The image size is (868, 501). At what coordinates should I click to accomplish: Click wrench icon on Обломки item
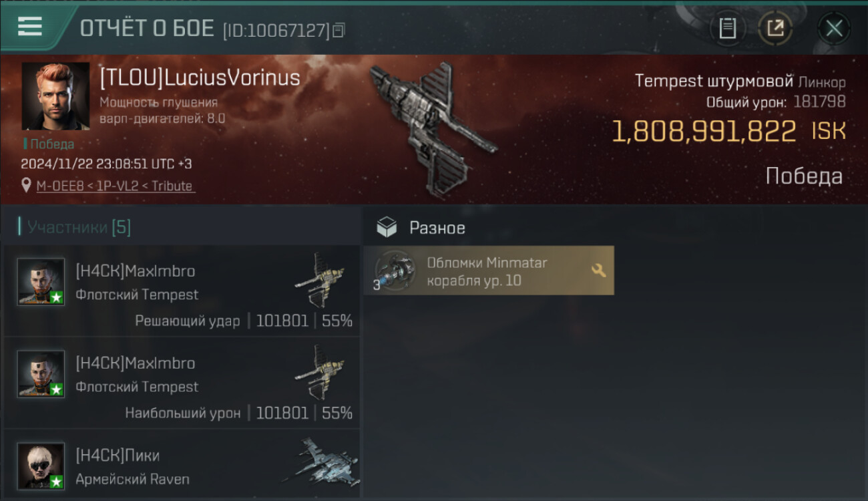pos(598,271)
